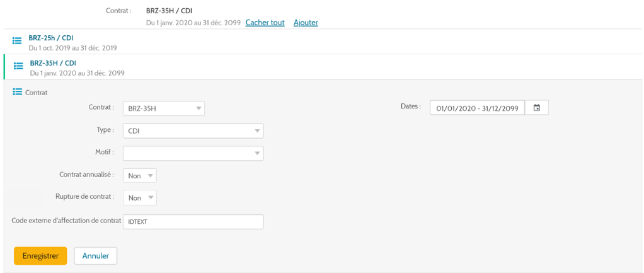Open the Type CDI dropdown
644x273 pixels.
click(x=193, y=131)
